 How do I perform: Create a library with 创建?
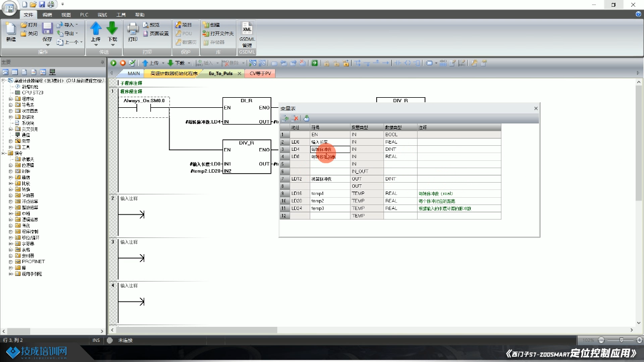[211, 25]
